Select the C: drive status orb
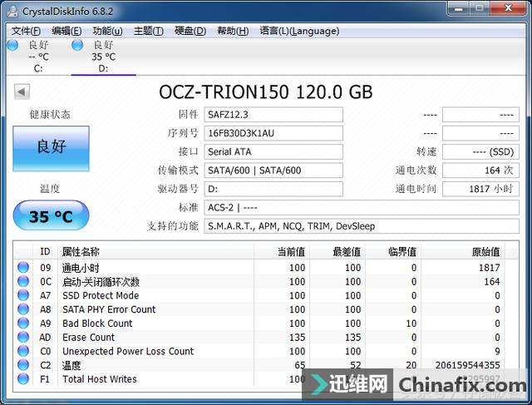Image resolution: width=532 pixels, height=405 pixels. coord(13,45)
